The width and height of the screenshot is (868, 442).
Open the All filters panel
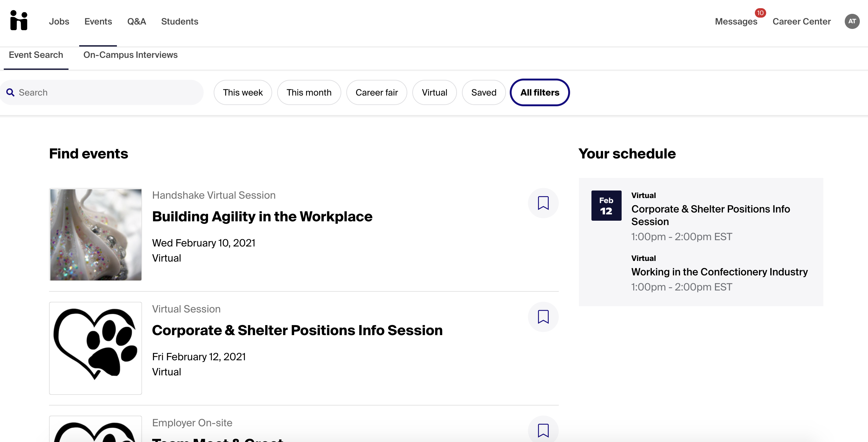tap(540, 92)
